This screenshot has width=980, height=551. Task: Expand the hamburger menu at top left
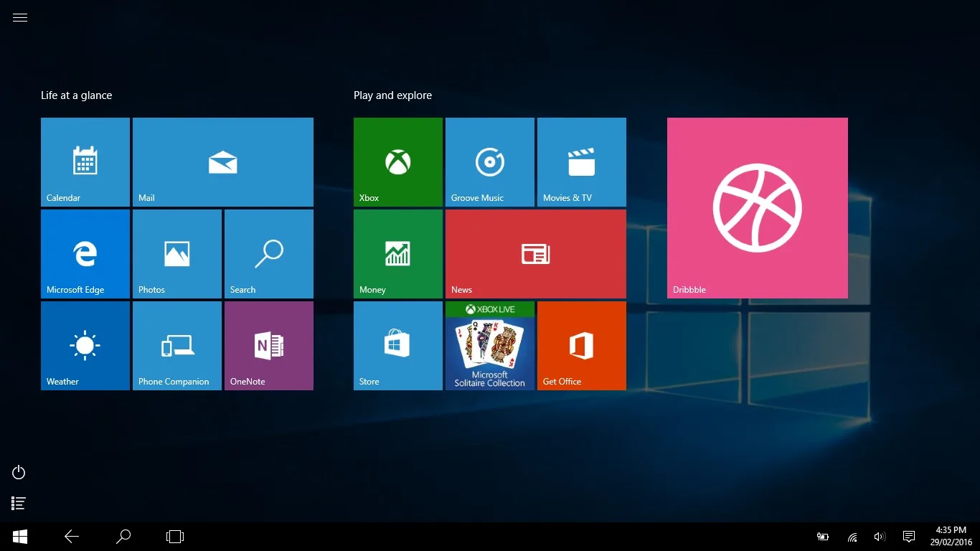pyautogui.click(x=20, y=18)
